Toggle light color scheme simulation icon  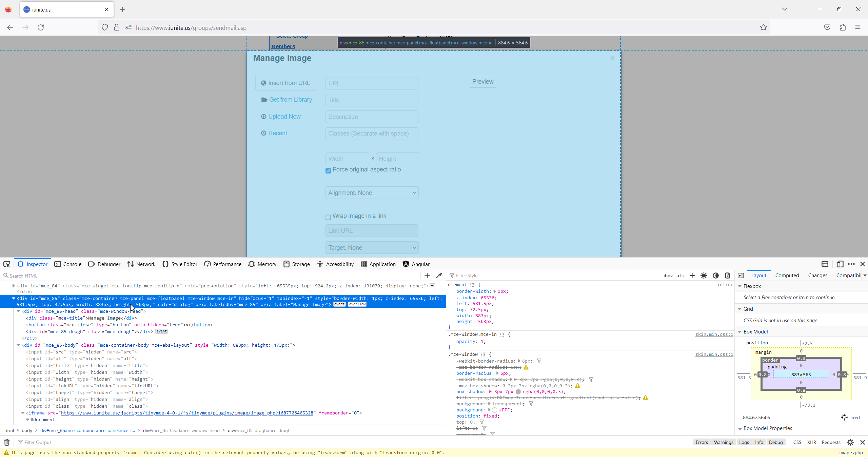(x=704, y=276)
